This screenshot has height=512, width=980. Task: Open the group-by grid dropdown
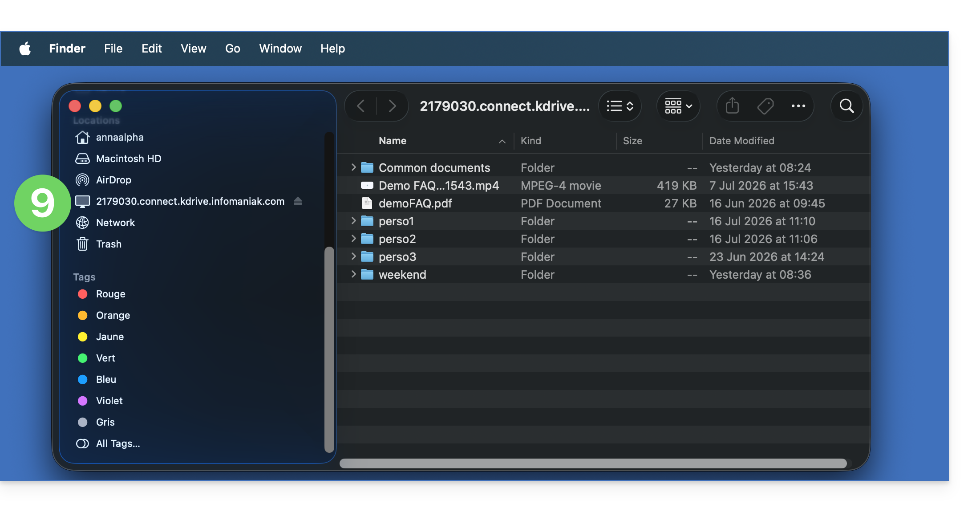[678, 106]
